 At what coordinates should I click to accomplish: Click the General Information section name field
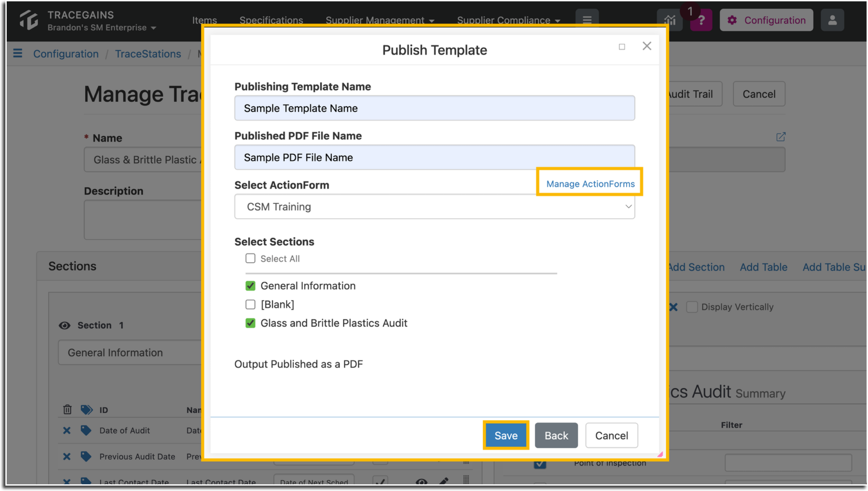click(x=130, y=352)
